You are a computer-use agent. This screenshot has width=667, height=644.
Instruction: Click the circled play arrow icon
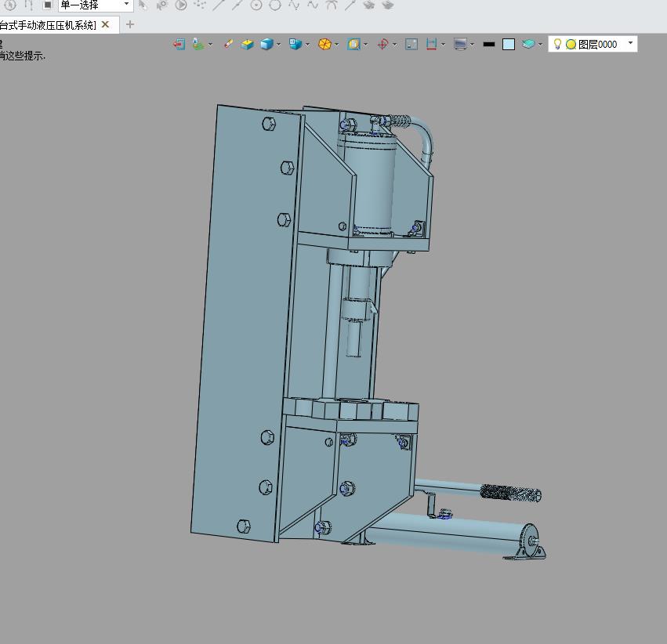tap(181, 5)
